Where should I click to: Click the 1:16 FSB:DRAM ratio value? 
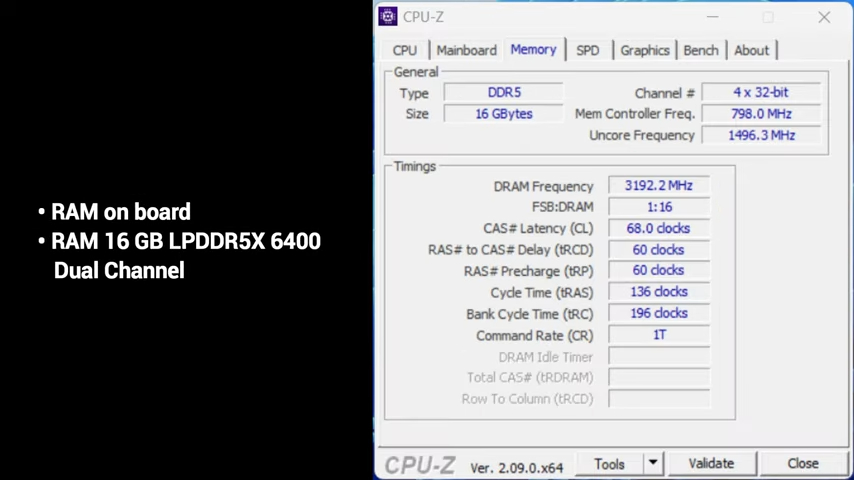(x=659, y=207)
